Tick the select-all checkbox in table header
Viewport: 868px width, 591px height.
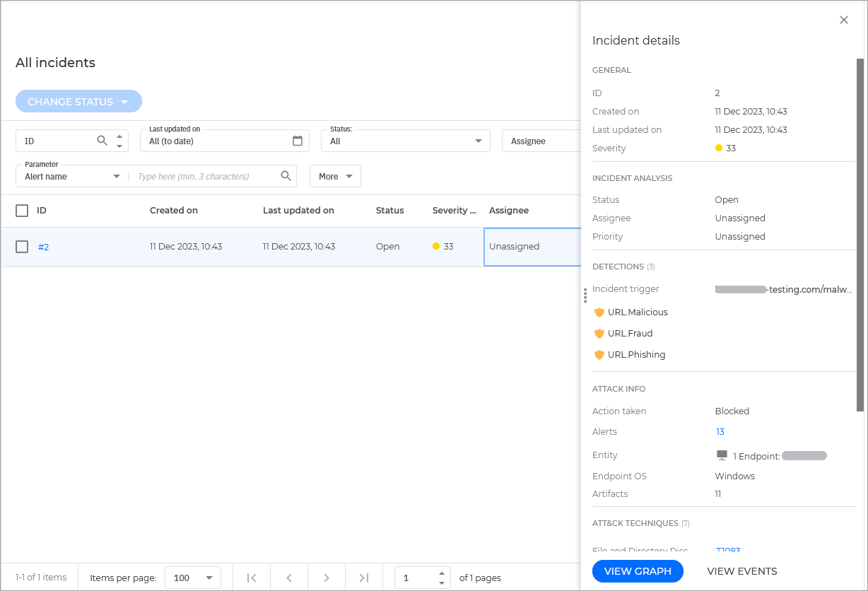[x=22, y=211]
